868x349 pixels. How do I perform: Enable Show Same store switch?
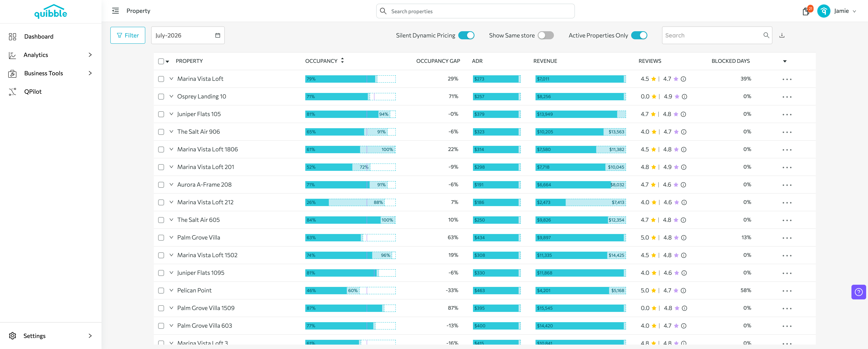[545, 35]
